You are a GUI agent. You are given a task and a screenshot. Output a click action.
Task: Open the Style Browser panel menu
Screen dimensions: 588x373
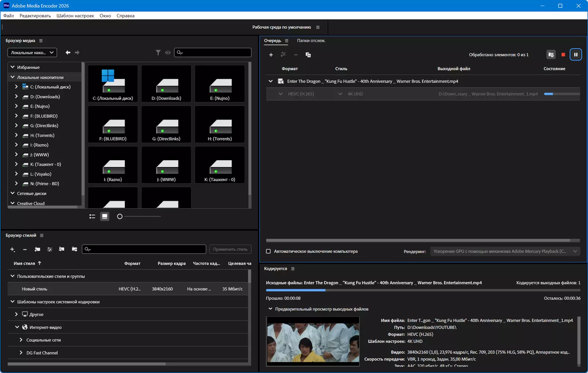click(x=42, y=236)
